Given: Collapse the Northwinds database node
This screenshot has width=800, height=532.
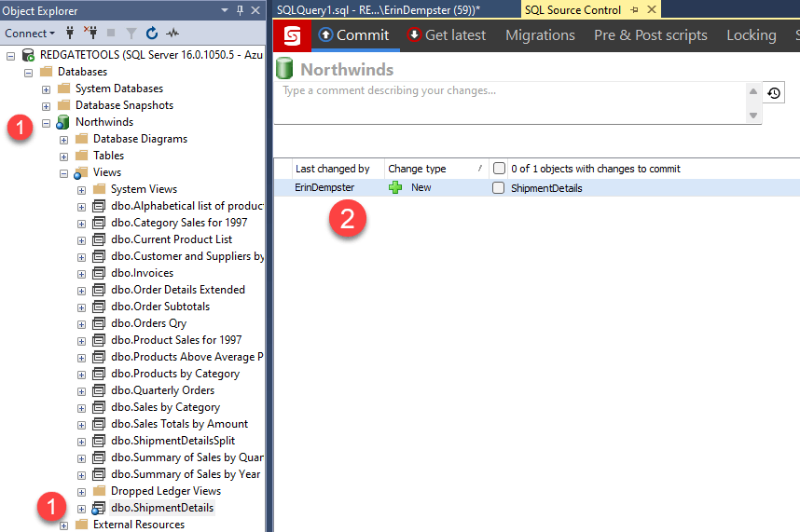Looking at the screenshot, I should coord(46,123).
